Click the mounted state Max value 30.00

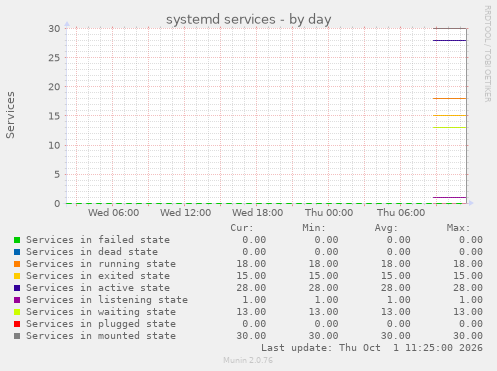click(x=468, y=336)
